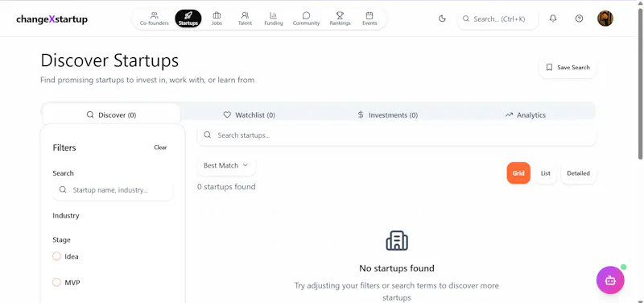Select the MVP stage radio button
The width and height of the screenshot is (644, 303).
tap(56, 282)
